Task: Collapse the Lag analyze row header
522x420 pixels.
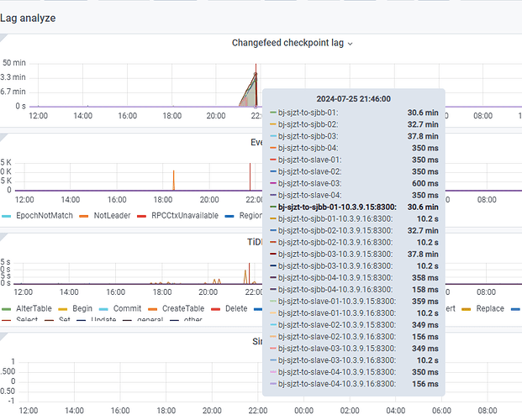Action: (28, 18)
